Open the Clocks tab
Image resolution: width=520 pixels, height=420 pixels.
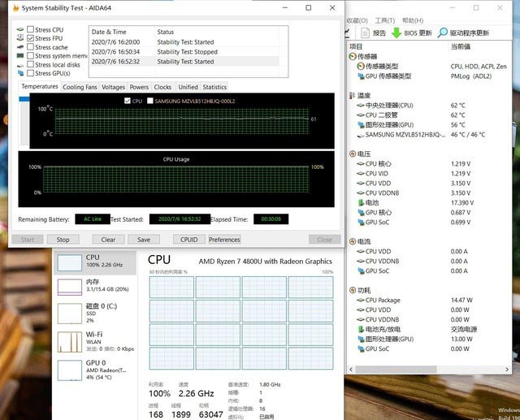[162, 87]
